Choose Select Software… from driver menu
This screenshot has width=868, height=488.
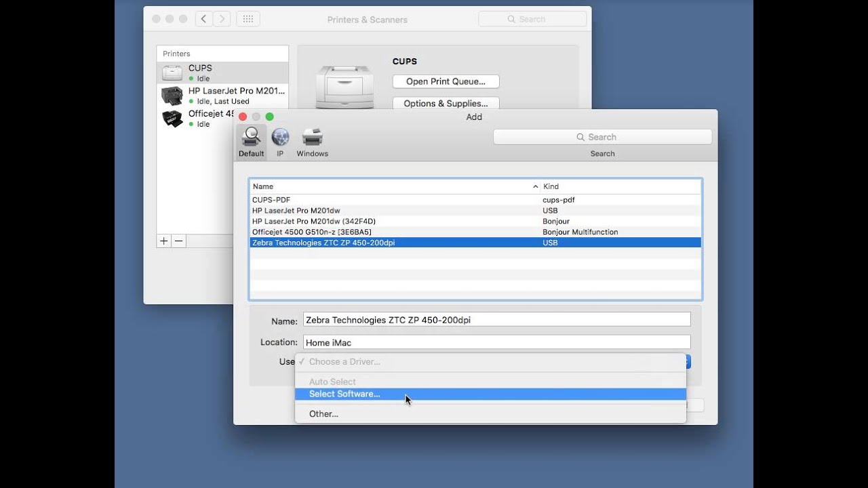pos(490,394)
